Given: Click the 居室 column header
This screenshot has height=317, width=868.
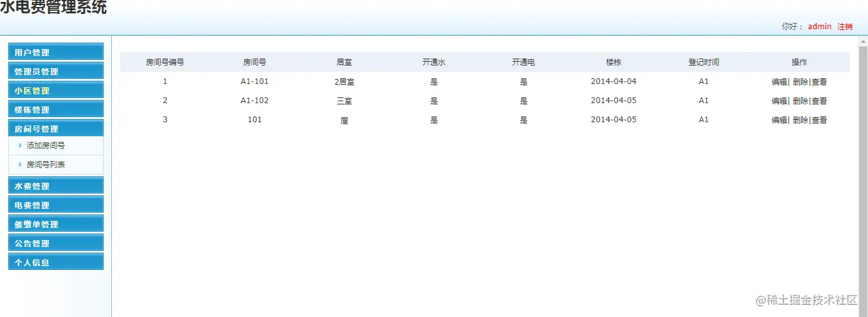Looking at the screenshot, I should point(344,62).
